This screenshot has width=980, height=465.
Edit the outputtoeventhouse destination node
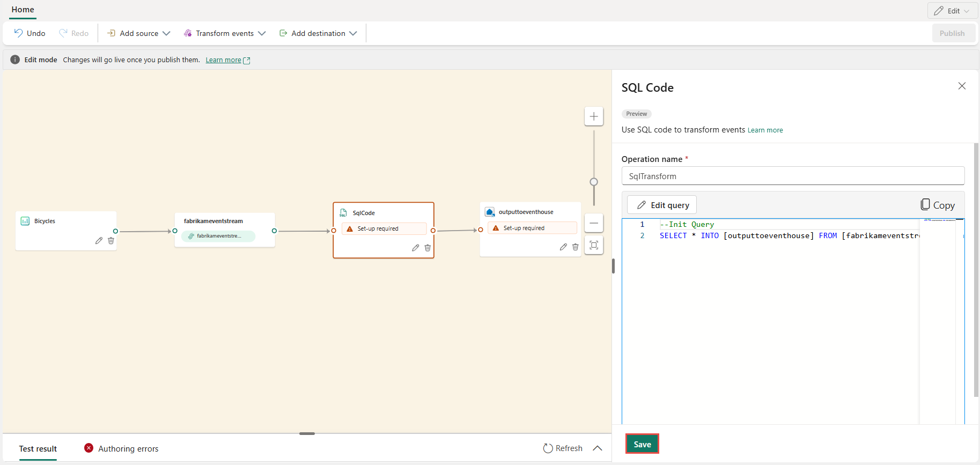563,247
